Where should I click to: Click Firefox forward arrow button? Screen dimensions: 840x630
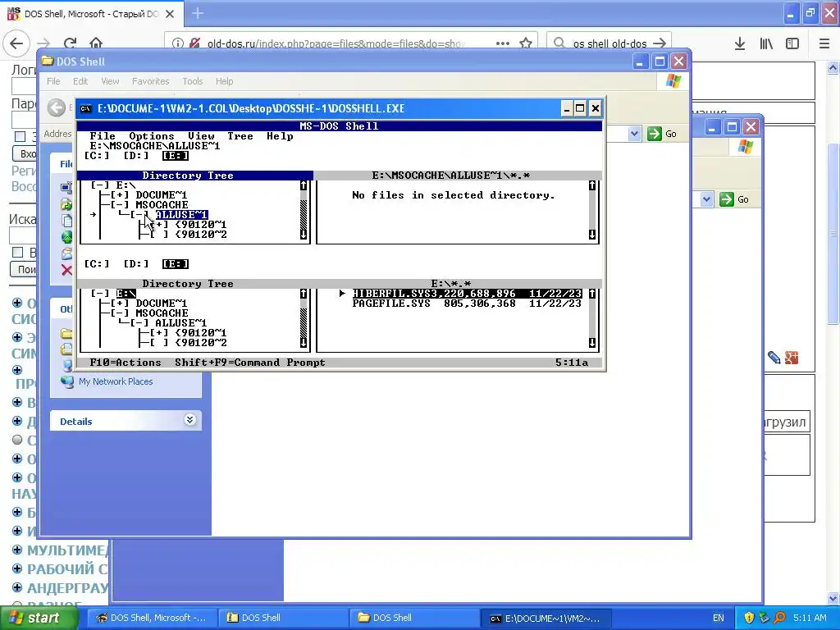pos(44,43)
